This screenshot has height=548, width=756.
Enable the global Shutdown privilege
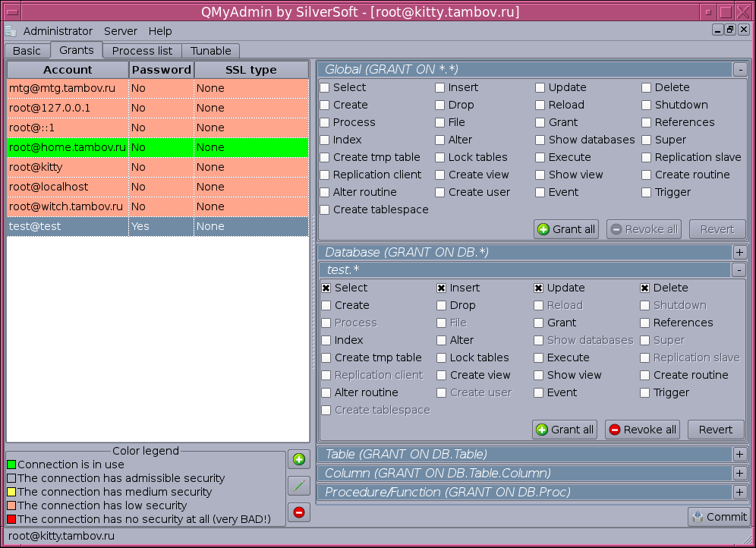coord(647,106)
